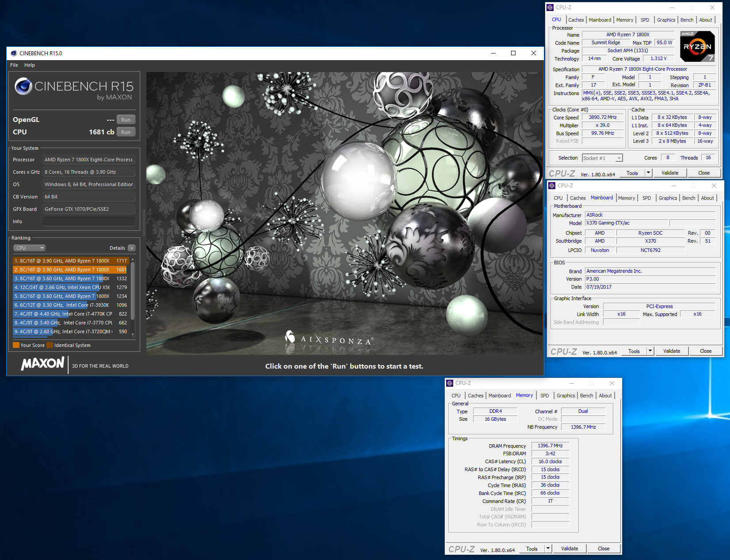Click Validate in top CPU-Z window

click(x=670, y=173)
